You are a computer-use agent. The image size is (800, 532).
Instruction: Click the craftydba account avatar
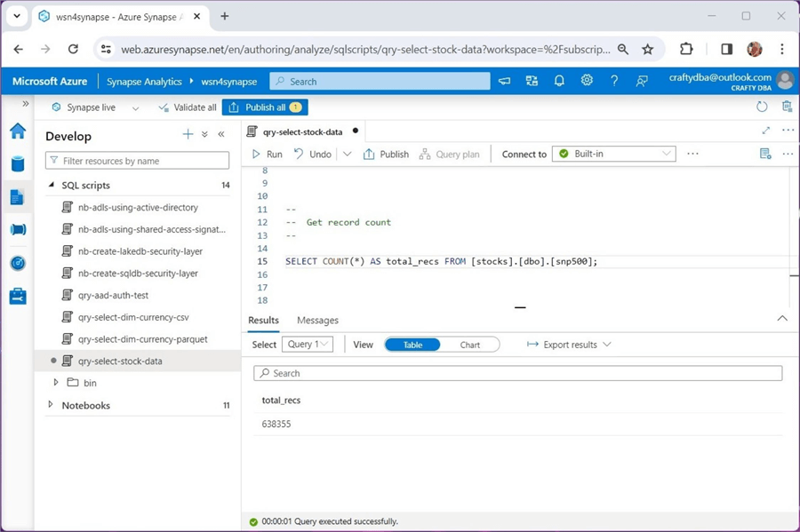tap(785, 80)
